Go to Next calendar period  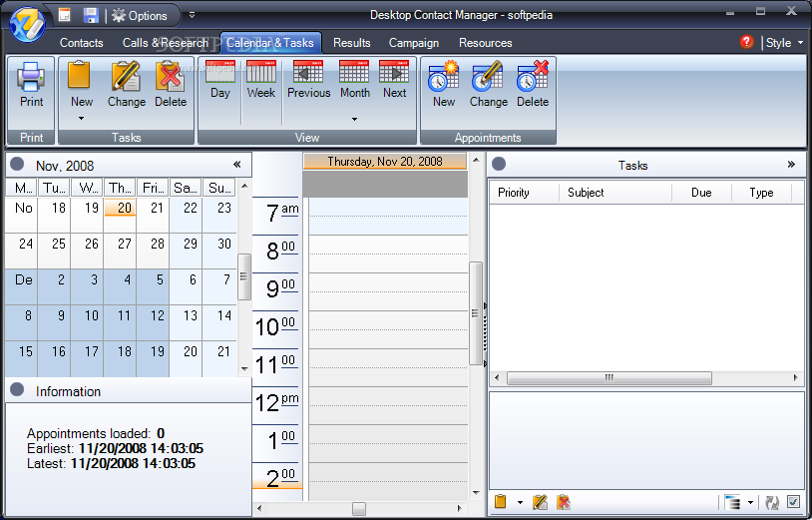(394, 72)
